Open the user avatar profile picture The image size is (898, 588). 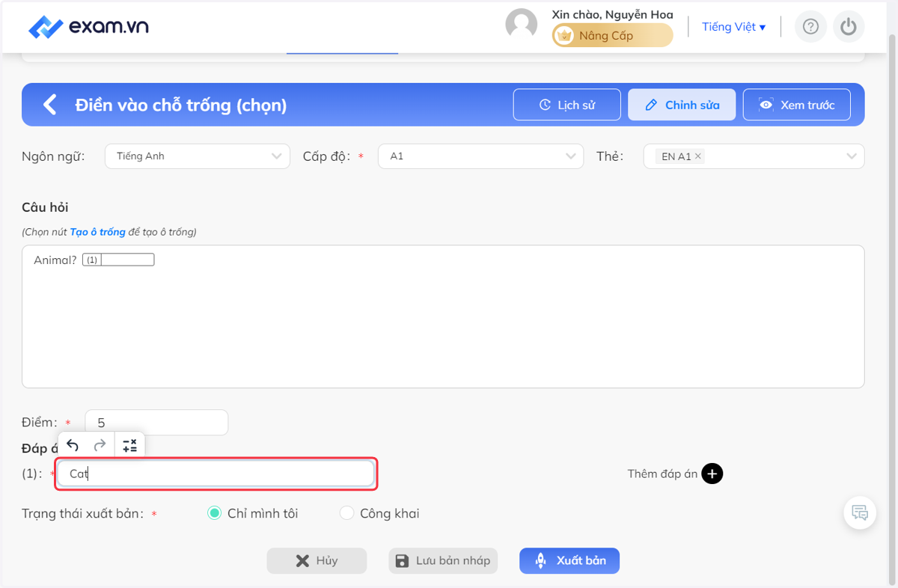(x=522, y=25)
